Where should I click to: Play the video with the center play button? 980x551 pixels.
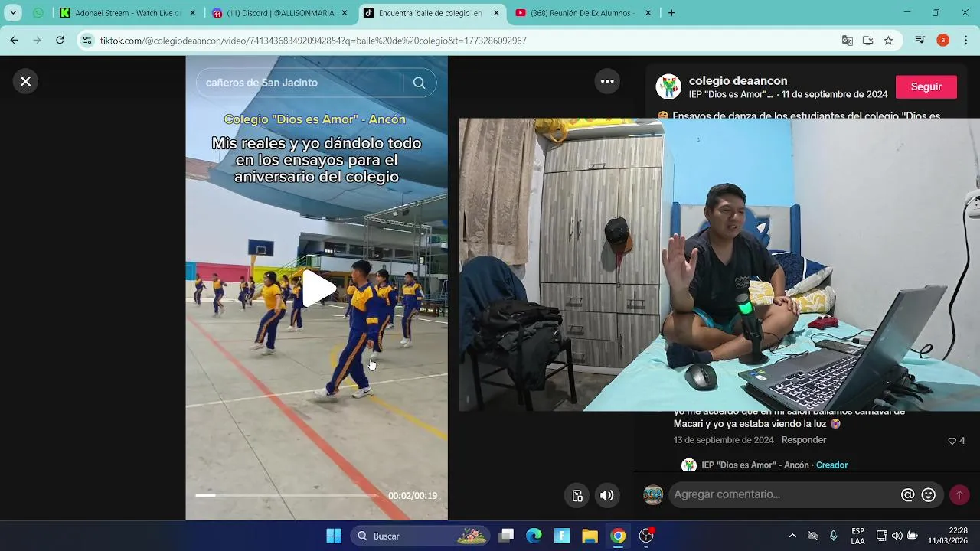coord(318,289)
